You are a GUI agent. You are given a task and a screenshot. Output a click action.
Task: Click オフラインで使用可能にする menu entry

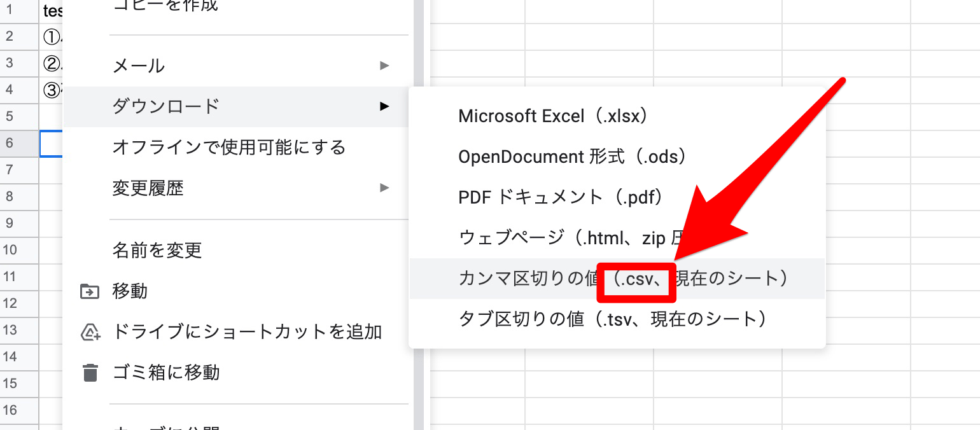click(x=229, y=148)
